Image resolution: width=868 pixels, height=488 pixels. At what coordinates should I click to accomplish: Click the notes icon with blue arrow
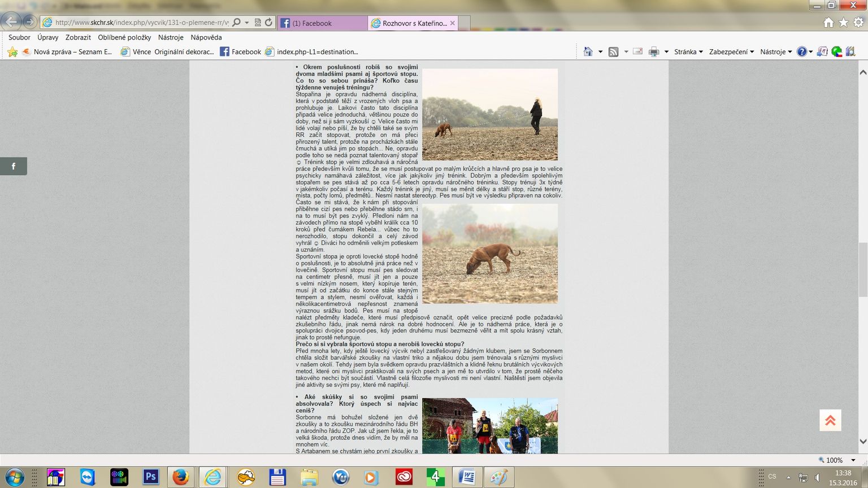pyautogui.click(x=822, y=51)
